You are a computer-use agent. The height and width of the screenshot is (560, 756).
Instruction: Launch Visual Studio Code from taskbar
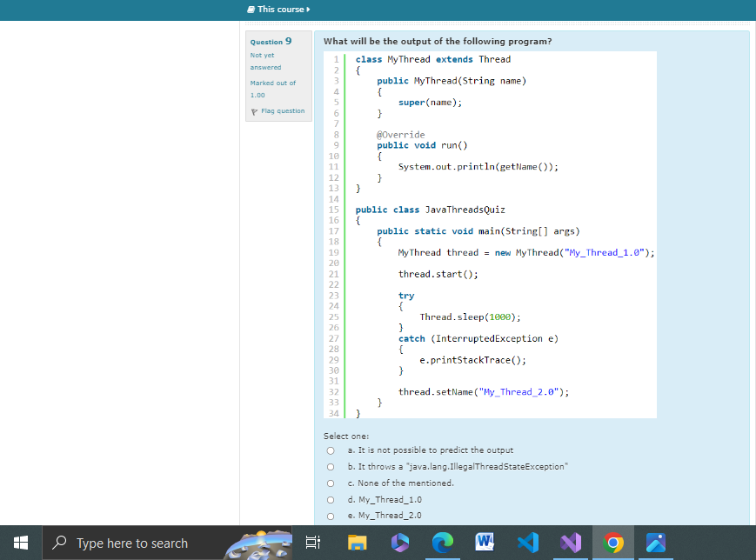(527, 543)
